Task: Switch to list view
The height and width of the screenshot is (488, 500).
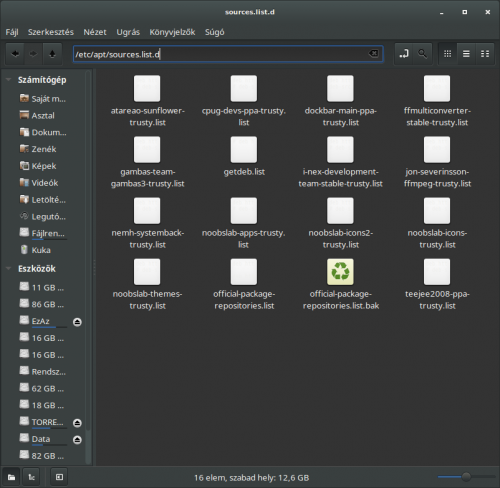Action: pyautogui.click(x=466, y=54)
